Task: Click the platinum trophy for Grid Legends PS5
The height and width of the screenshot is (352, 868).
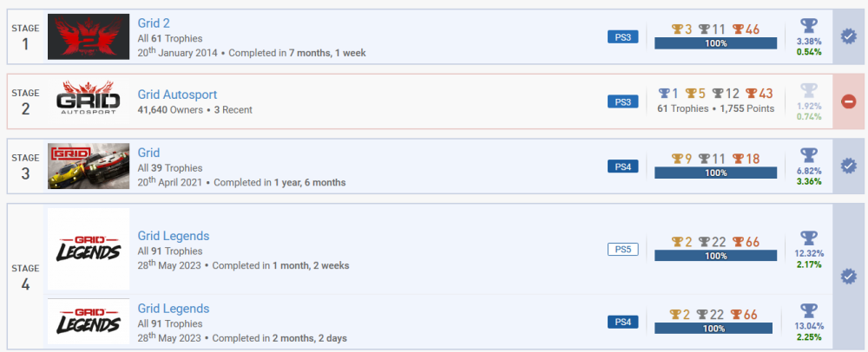Action: pyautogui.click(x=808, y=238)
